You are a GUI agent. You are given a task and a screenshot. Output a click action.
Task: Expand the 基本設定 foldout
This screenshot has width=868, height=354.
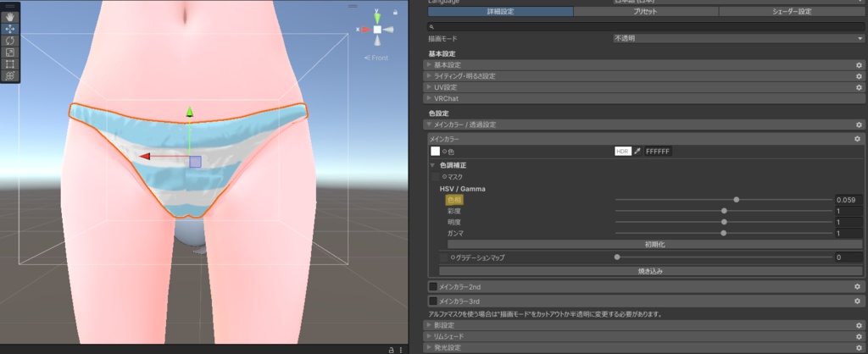click(x=429, y=64)
